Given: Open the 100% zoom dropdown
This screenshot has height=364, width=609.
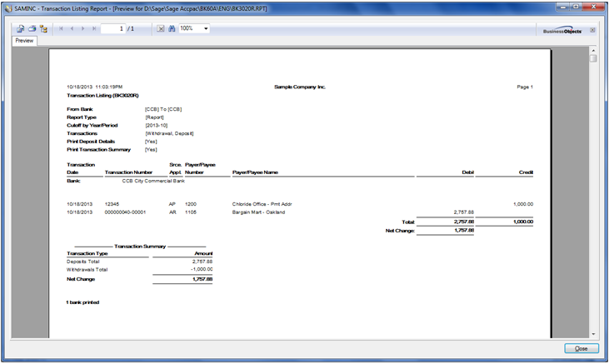Looking at the screenshot, I should pyautogui.click(x=206, y=28).
